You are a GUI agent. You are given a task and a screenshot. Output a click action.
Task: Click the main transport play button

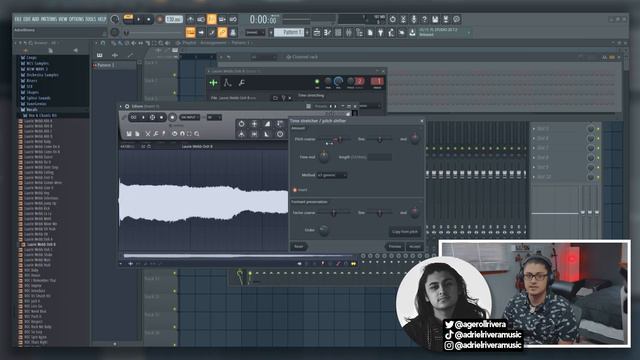pyautogui.click(x=139, y=19)
